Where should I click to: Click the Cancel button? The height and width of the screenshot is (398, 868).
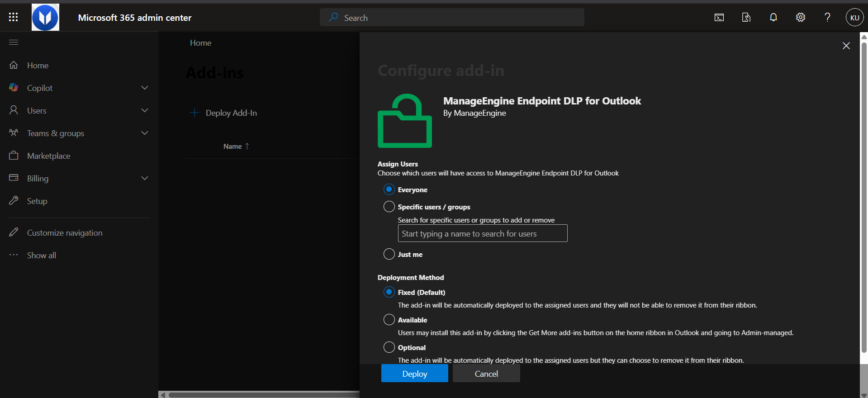point(486,374)
